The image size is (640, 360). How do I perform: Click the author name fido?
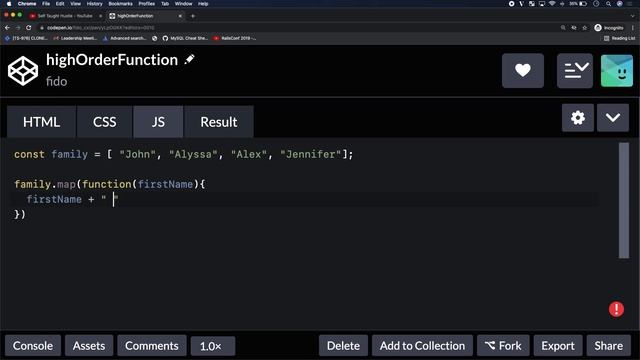57,81
